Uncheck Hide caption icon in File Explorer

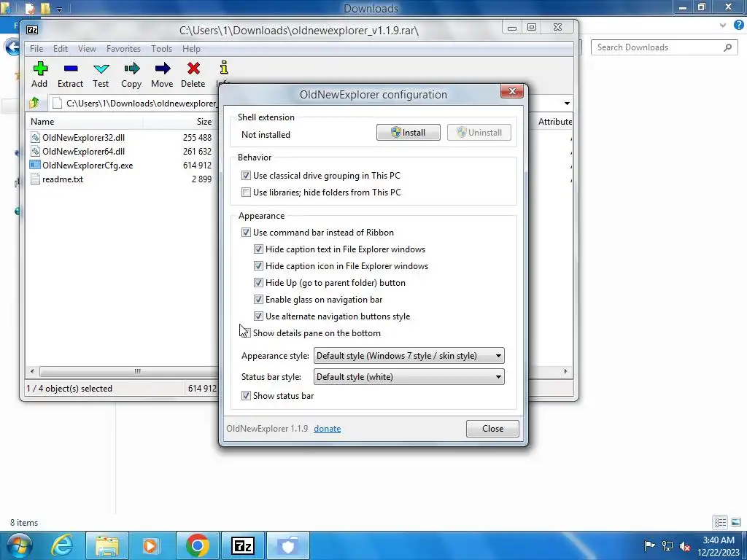[258, 265]
